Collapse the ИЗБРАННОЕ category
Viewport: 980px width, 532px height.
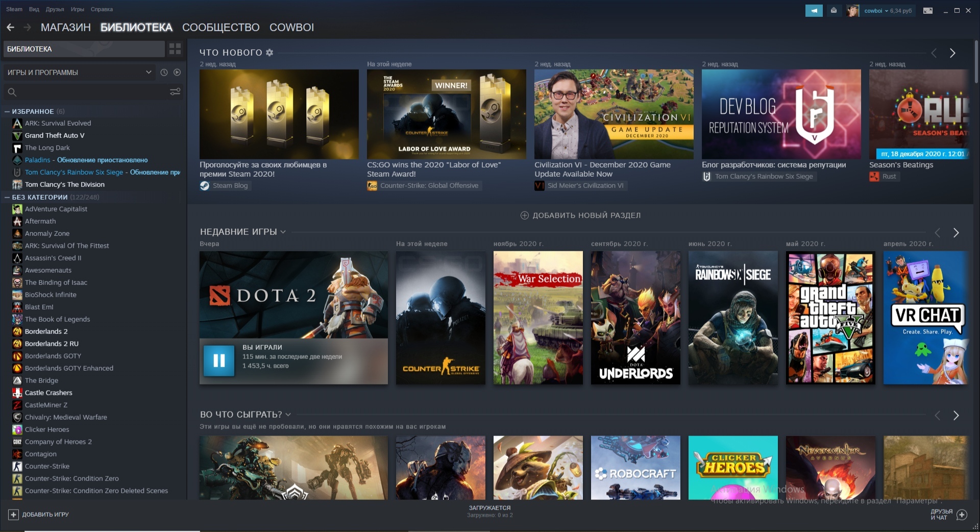(7, 111)
